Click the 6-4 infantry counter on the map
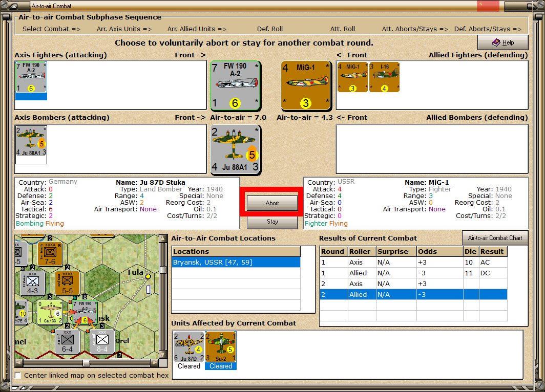 pos(67,341)
